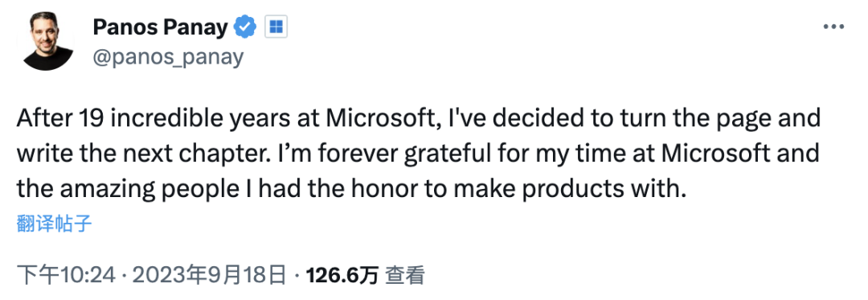Click the 126.6万 view count number
The height and width of the screenshot is (300, 868).
coord(342,275)
